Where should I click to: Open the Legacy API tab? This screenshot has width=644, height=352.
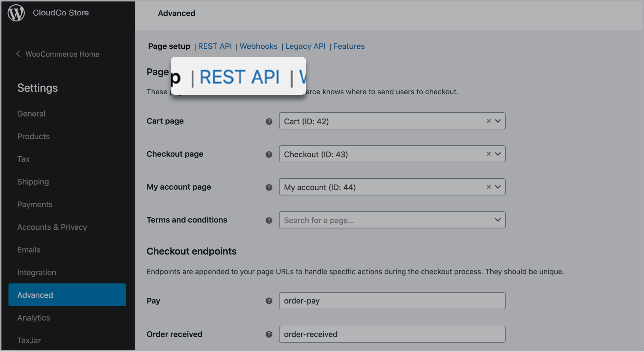305,46
